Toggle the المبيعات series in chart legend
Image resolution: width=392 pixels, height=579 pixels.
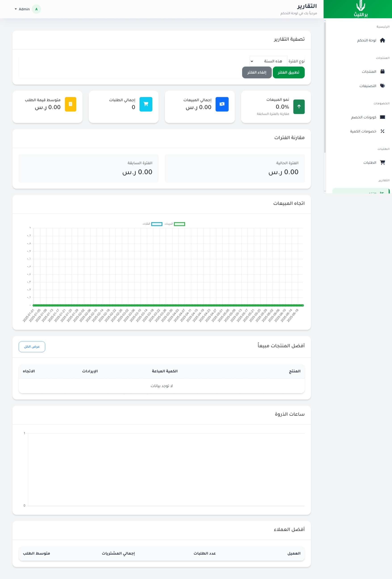tap(175, 224)
